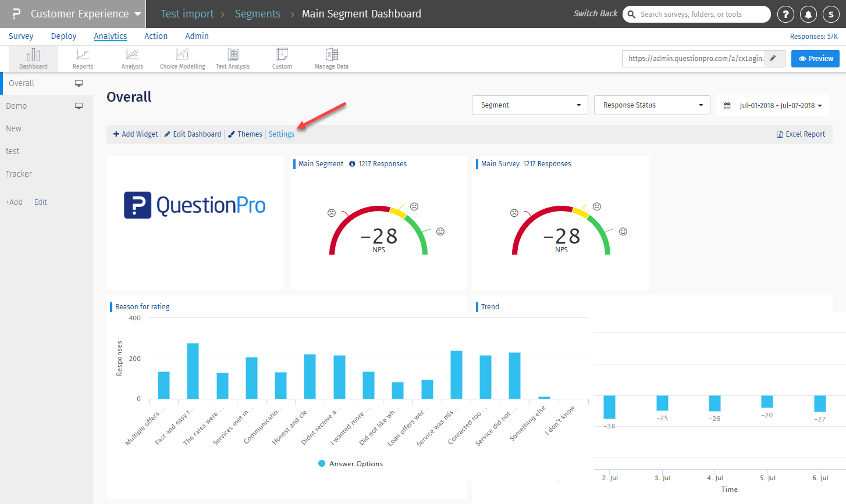Switch to the Analytics menu

tap(110, 36)
